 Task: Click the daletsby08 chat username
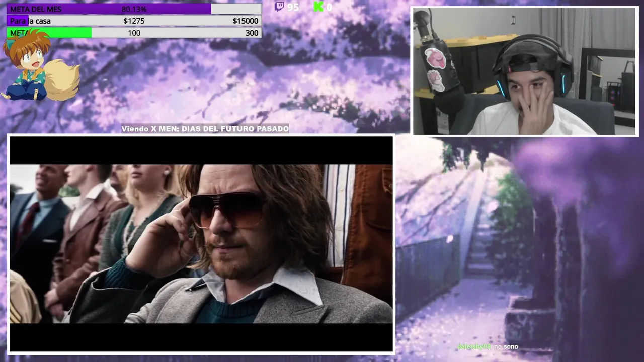click(x=474, y=347)
